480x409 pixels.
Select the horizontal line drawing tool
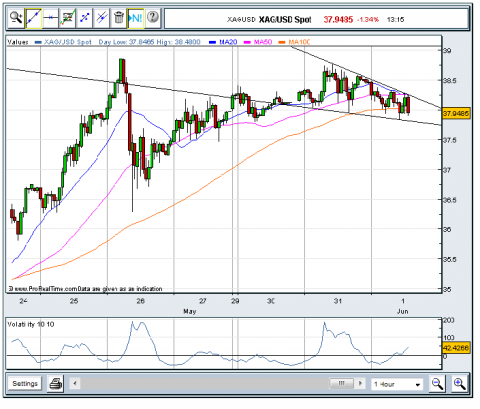pos(50,18)
